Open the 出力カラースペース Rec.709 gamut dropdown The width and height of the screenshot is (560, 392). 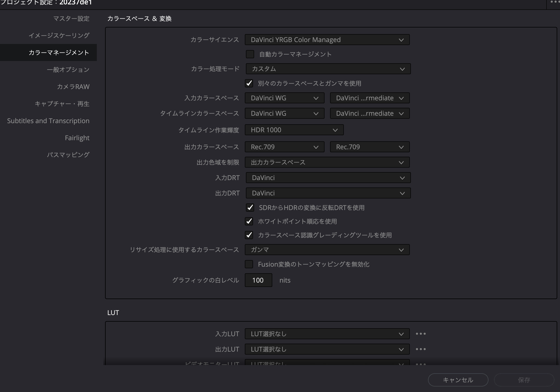[x=284, y=147]
